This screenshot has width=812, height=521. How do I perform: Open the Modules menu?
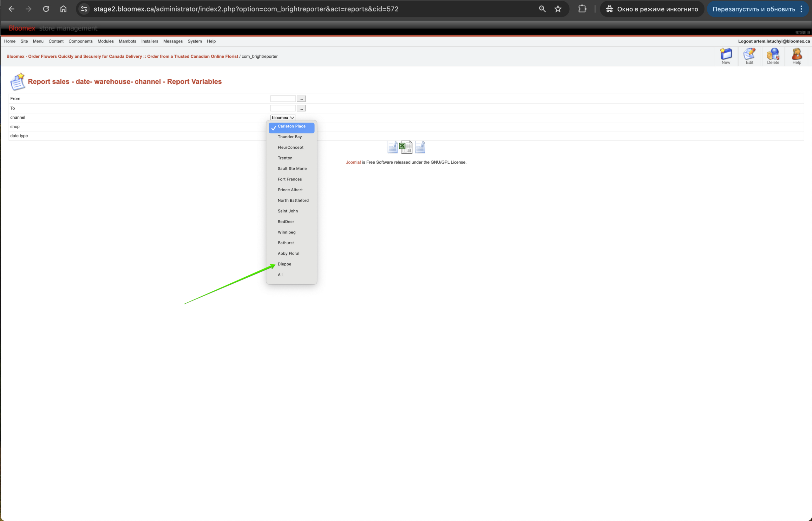[x=106, y=41]
